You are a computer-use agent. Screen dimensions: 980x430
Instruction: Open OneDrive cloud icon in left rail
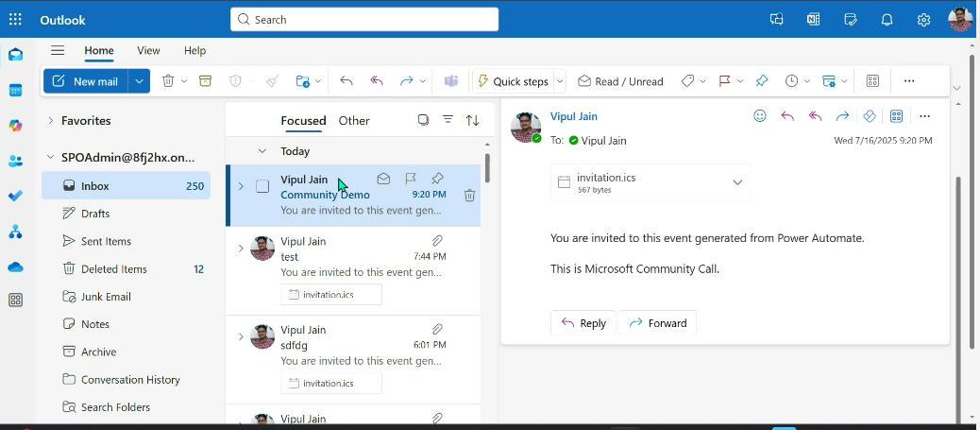point(16,267)
